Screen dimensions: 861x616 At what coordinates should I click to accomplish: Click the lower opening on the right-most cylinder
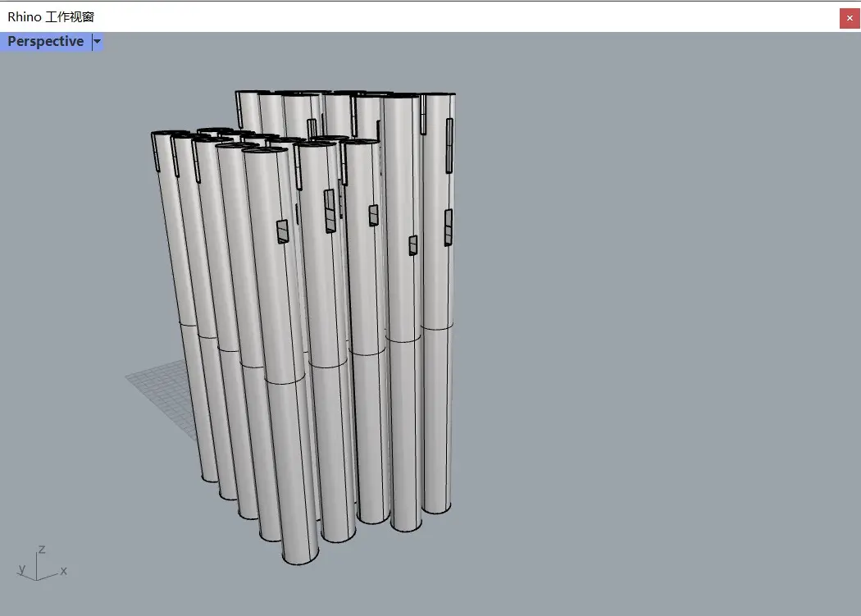[449, 227]
